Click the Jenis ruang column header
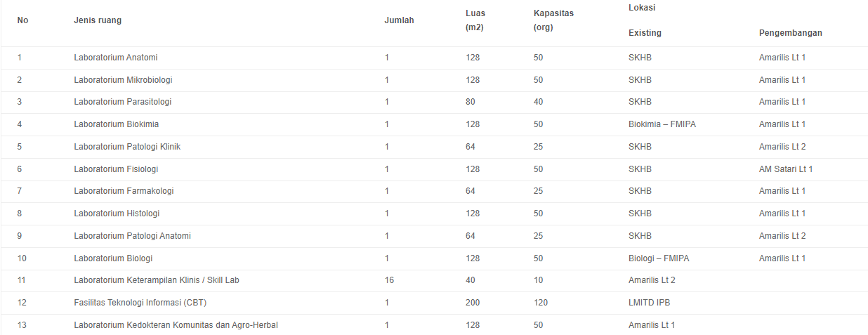868x335 pixels. coord(98,20)
